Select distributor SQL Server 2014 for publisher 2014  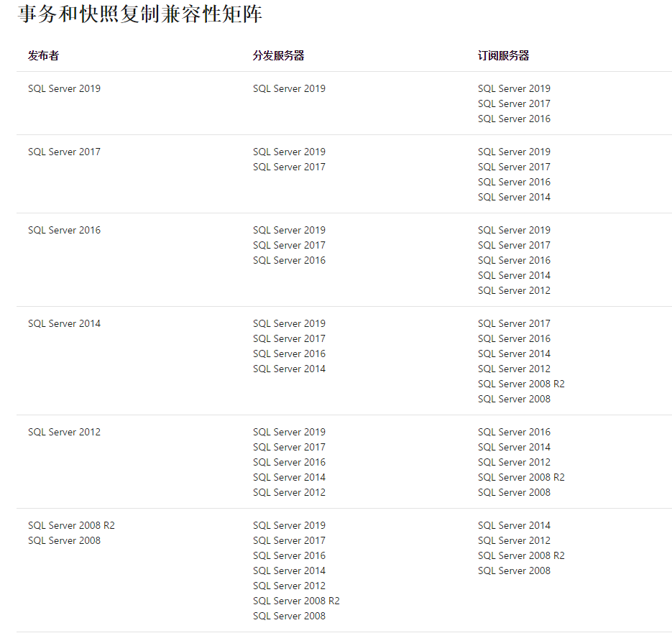(290, 369)
